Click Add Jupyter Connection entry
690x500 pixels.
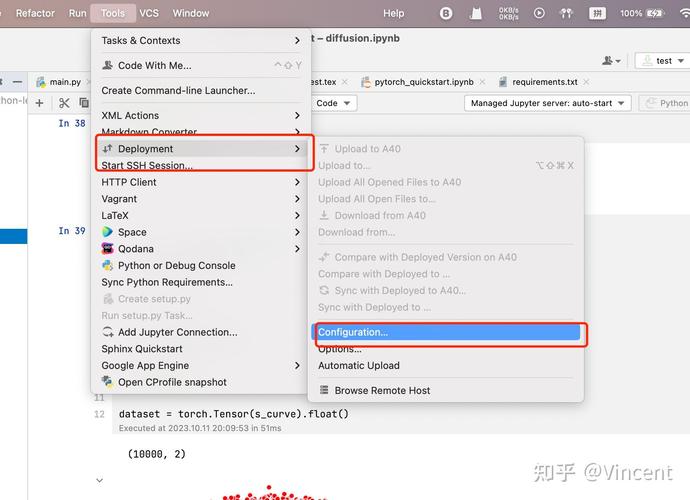coord(201,332)
